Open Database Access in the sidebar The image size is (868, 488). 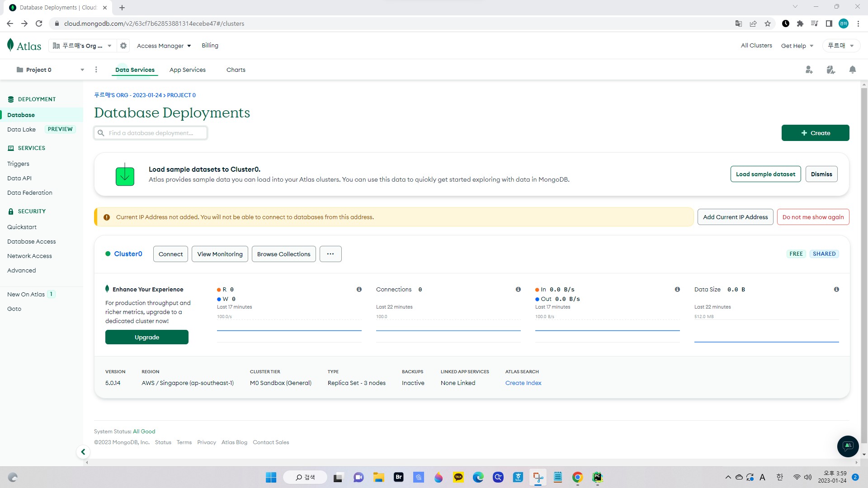tap(31, 241)
